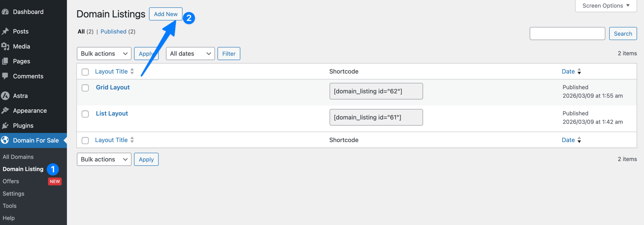Click the Appearance paintbrush icon
Image resolution: width=644 pixels, height=225 pixels.
coord(5,111)
